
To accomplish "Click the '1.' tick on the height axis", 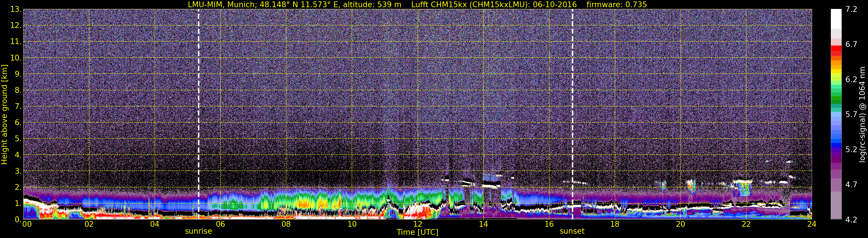I will (x=18, y=203).
